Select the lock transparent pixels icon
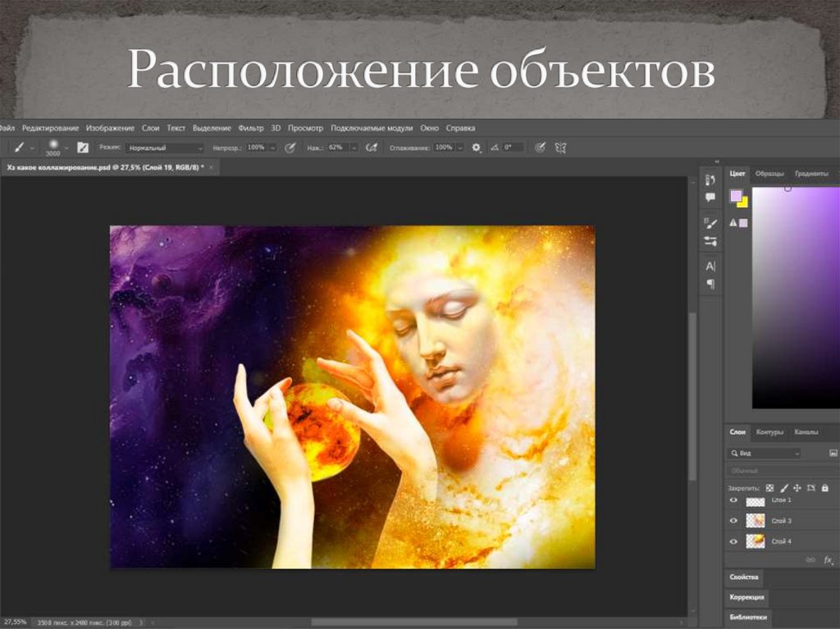The image size is (840, 629). [770, 488]
